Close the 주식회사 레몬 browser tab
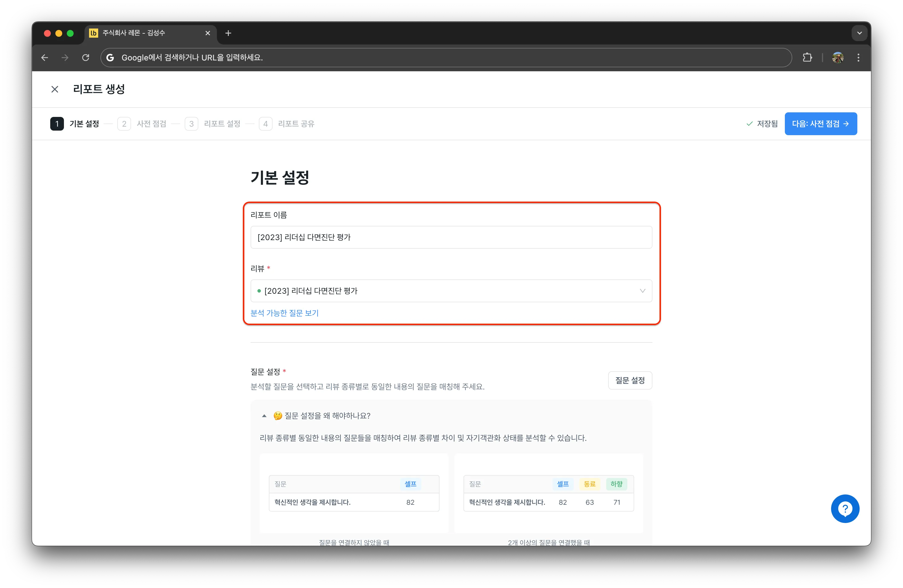 pos(207,33)
